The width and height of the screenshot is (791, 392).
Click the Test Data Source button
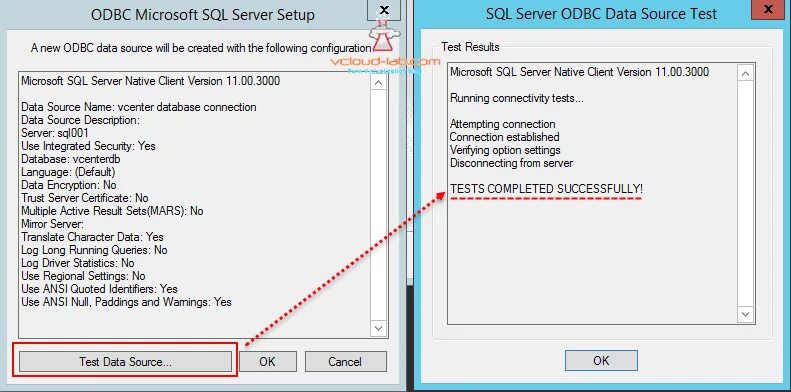tap(125, 361)
